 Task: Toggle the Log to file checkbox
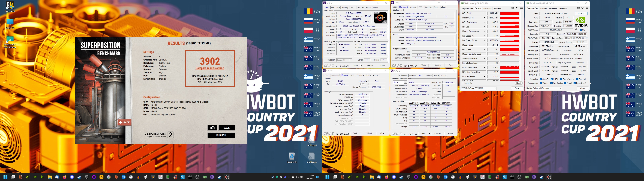point(463,83)
